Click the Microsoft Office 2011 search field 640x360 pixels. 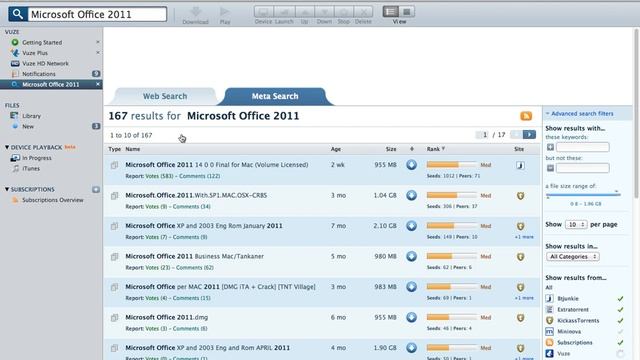pos(97,14)
